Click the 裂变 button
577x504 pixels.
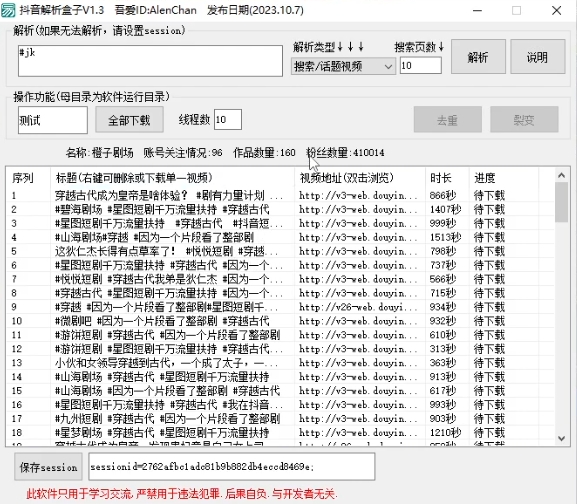click(x=524, y=120)
